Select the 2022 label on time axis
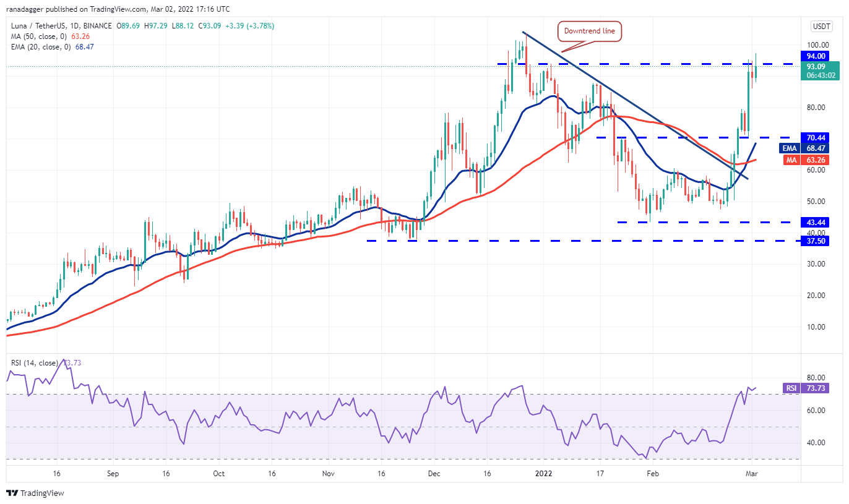Viewport: 849px width, 504px height. [544, 473]
